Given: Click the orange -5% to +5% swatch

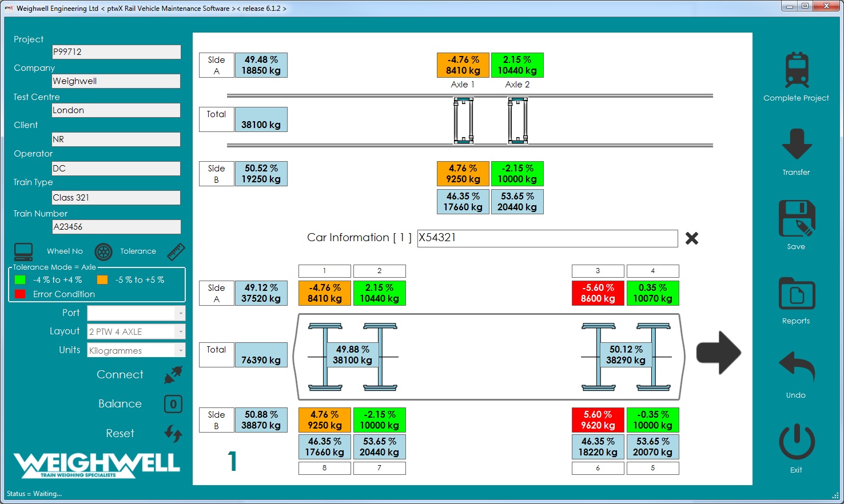Looking at the screenshot, I should [x=102, y=280].
